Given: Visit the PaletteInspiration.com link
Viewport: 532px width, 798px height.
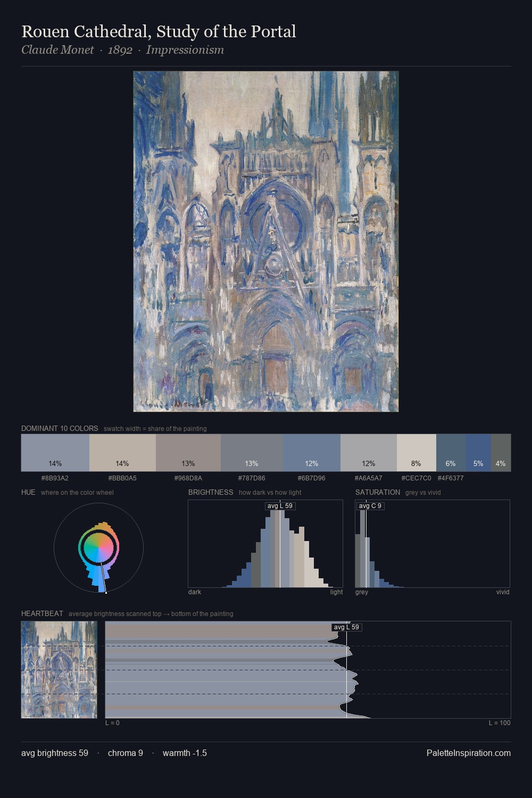Looking at the screenshot, I should [469, 753].
